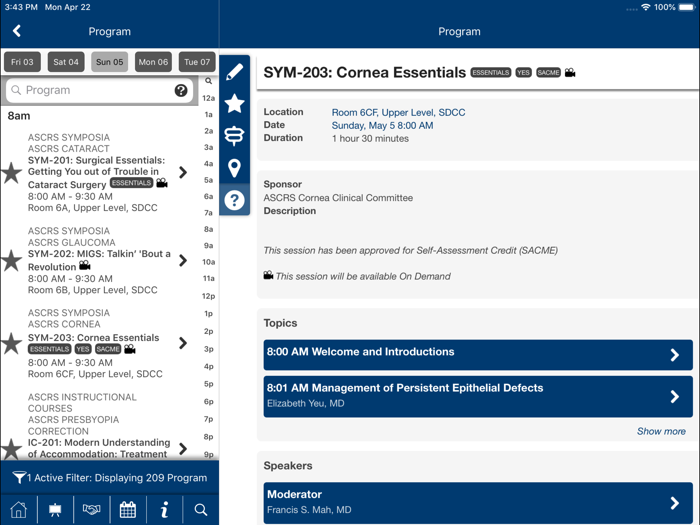This screenshot has height=525, width=700.
Task: Tap the handshake icon in bottom bar
Action: 91,509
